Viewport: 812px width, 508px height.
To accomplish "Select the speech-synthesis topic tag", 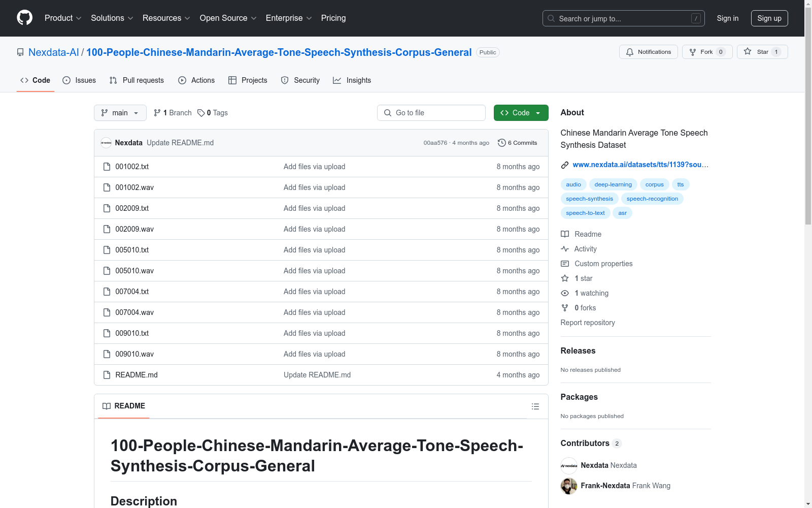I will coord(590,199).
